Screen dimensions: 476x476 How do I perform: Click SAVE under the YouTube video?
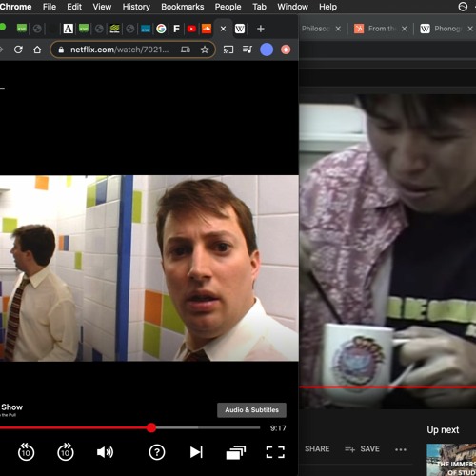point(362,448)
